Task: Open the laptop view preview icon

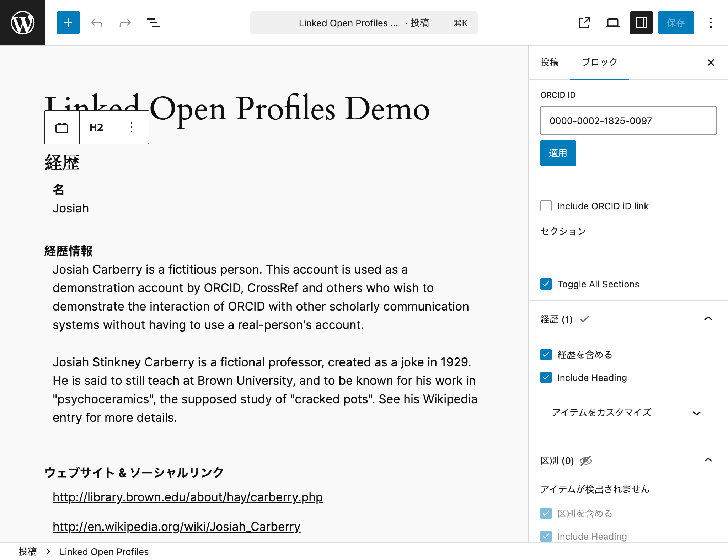Action: point(613,23)
